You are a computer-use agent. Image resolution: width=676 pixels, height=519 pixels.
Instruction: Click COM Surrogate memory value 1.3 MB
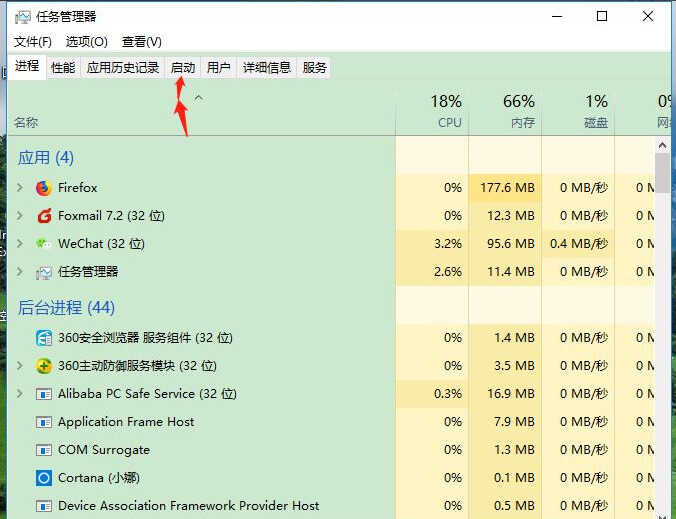pos(514,450)
